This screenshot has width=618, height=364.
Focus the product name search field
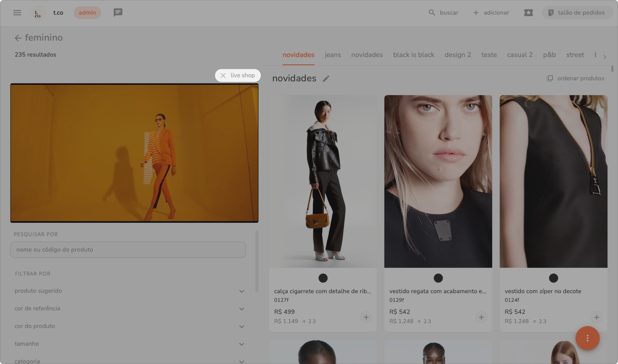point(128,250)
